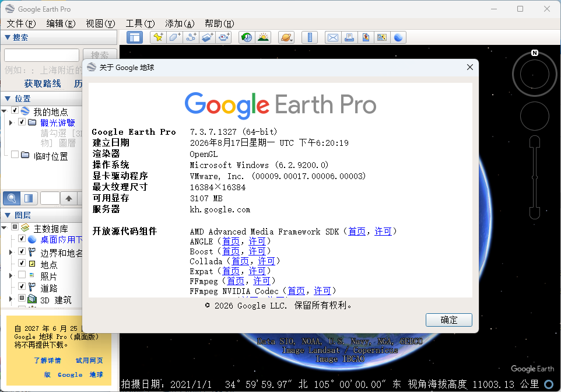The width and height of the screenshot is (561, 392).
Task: Close the About Google Earth dialog
Action: tap(470, 67)
